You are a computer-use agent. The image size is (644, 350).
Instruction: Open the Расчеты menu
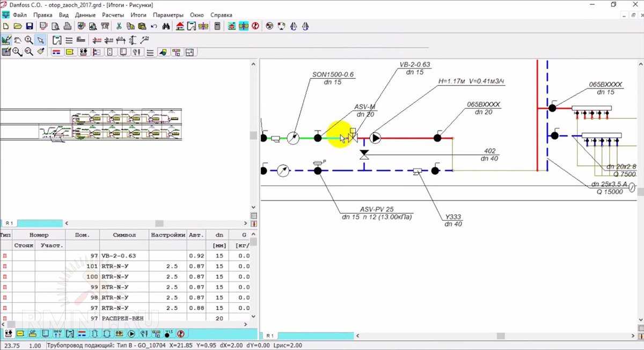(x=113, y=15)
